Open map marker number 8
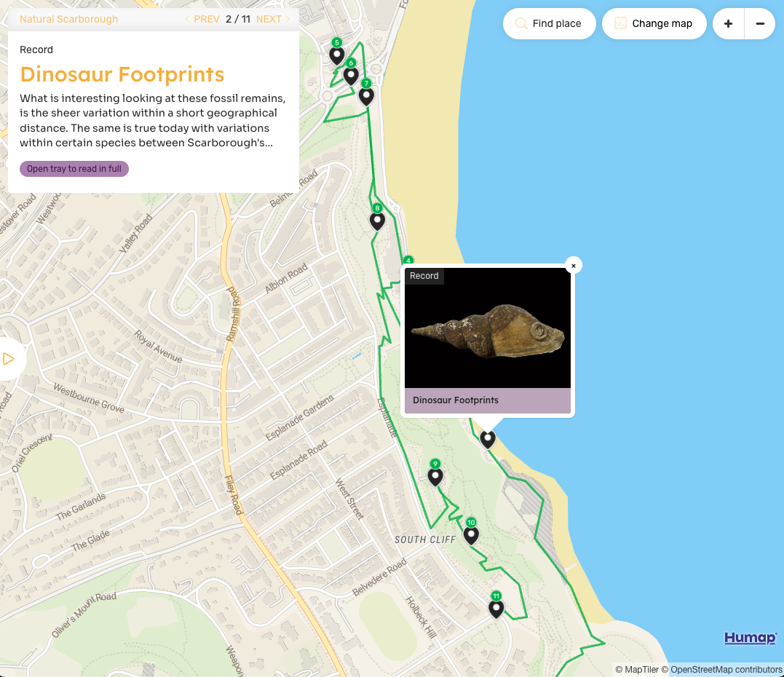 click(377, 219)
